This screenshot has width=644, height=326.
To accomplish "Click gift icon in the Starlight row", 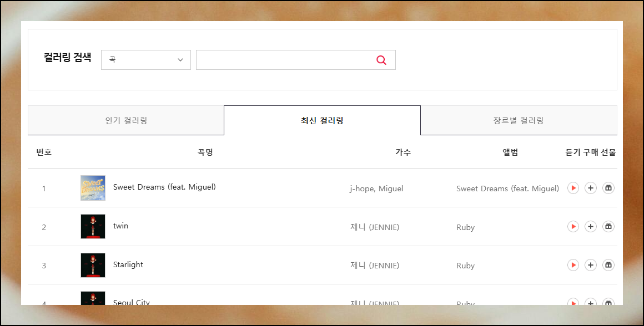I will [x=608, y=265].
